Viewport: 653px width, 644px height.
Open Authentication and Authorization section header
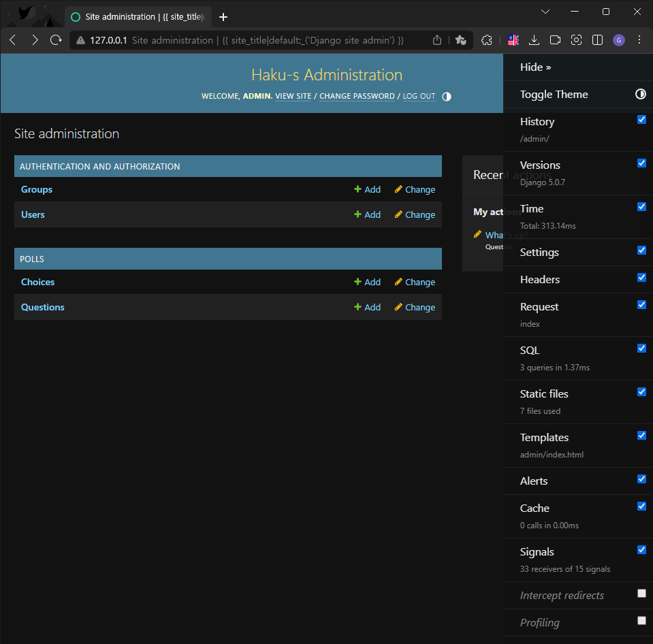[100, 167]
